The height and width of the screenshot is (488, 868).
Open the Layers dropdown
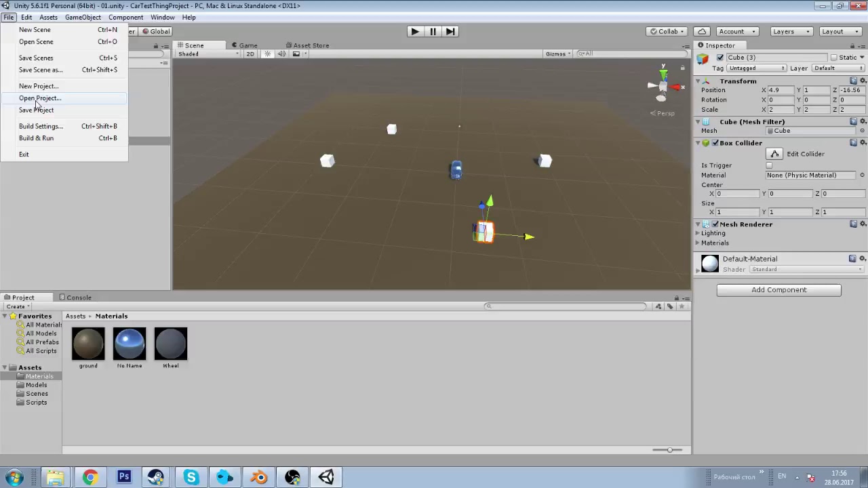pos(791,31)
